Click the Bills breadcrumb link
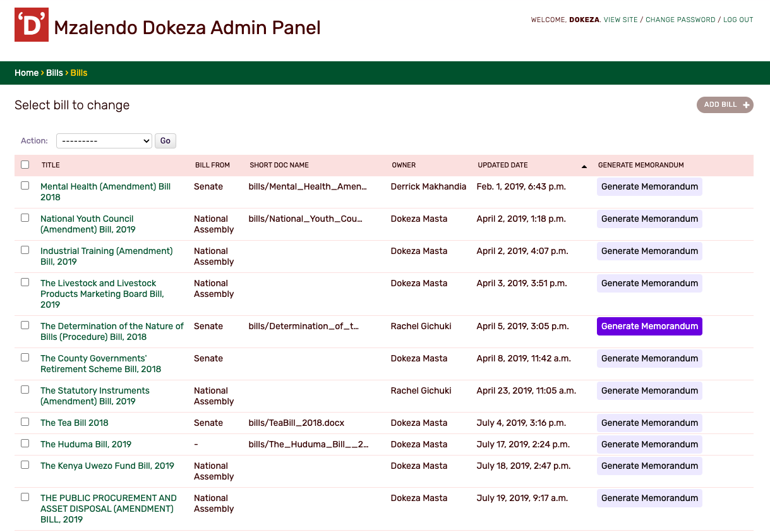 (x=54, y=73)
